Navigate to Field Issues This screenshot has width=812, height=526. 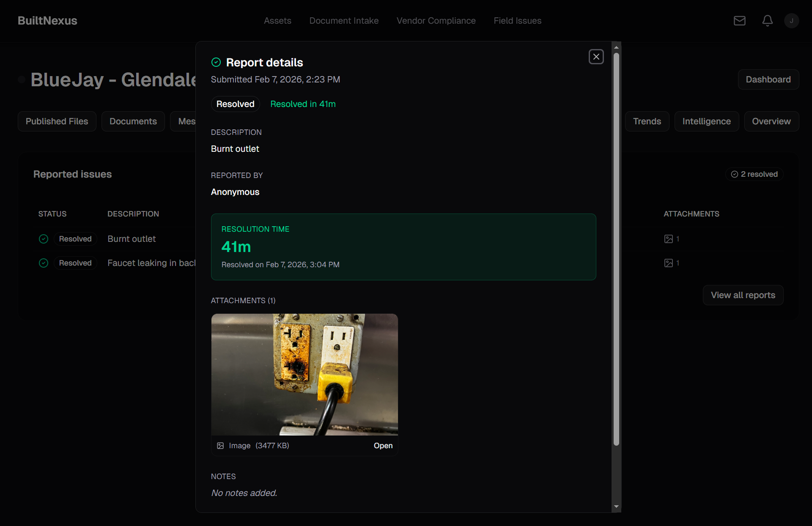517,21
